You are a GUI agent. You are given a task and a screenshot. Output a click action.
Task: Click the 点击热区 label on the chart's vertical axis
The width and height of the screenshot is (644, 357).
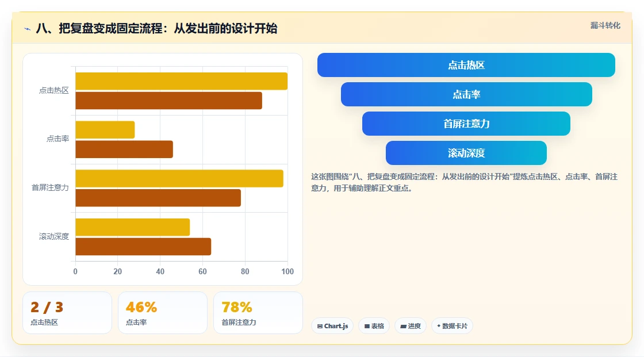(x=54, y=90)
